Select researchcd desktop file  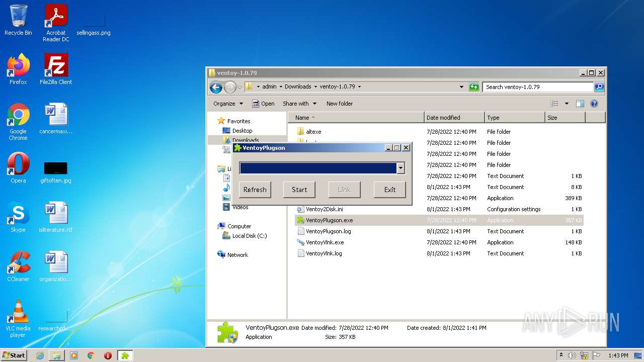click(x=56, y=321)
